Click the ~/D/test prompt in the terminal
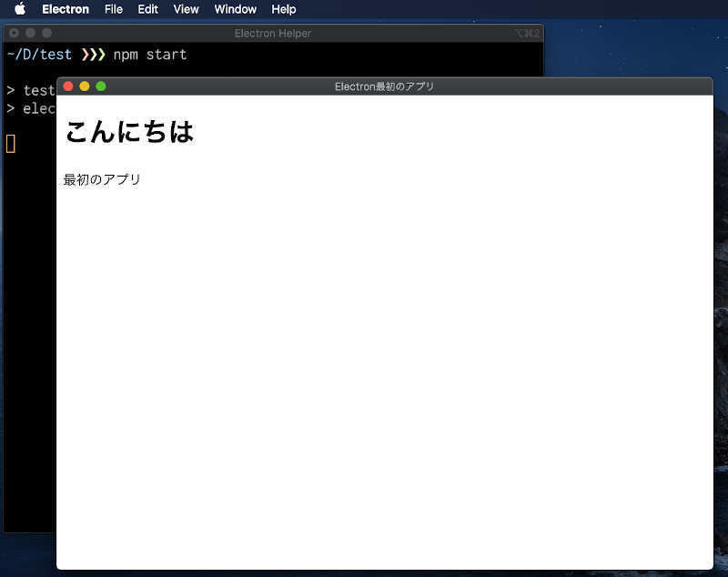This screenshot has height=577, width=728. (x=38, y=55)
